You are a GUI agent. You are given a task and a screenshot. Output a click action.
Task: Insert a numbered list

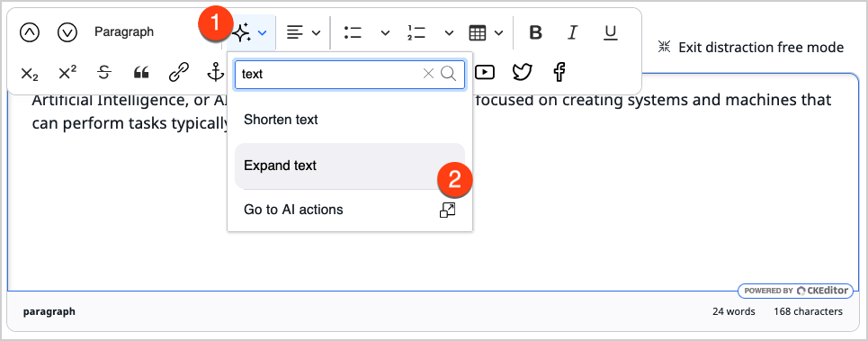(416, 33)
